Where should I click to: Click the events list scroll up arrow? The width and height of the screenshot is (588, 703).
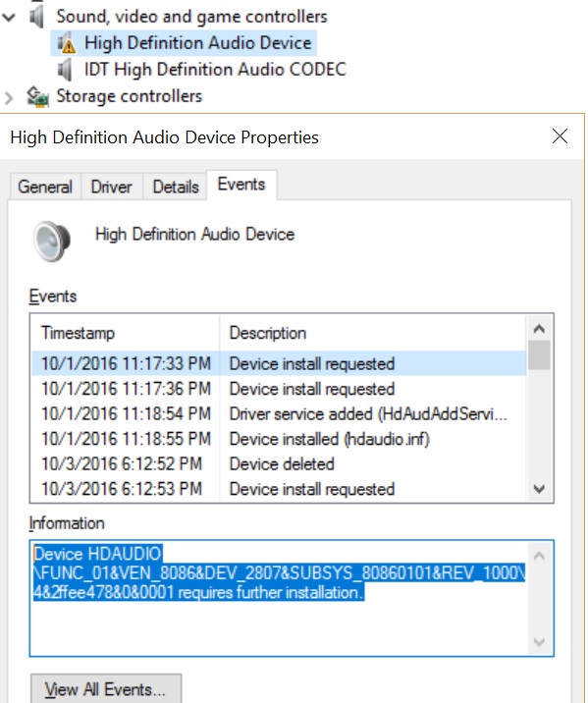click(x=539, y=329)
